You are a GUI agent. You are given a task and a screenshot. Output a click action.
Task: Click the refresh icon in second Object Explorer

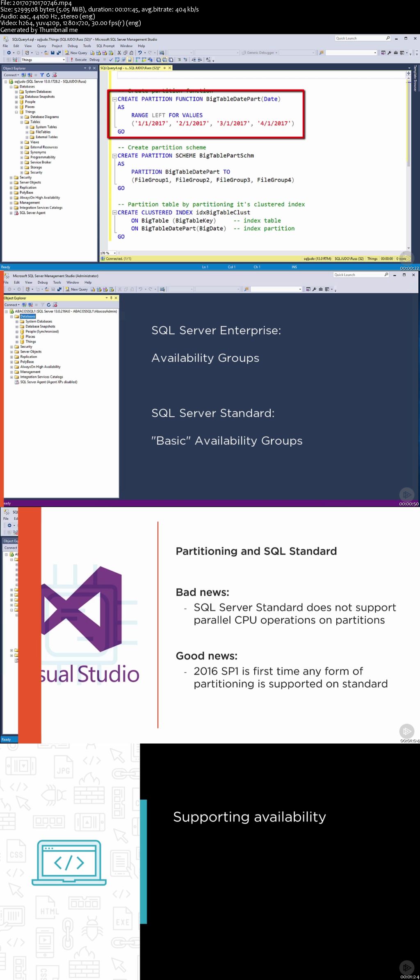pos(48,305)
